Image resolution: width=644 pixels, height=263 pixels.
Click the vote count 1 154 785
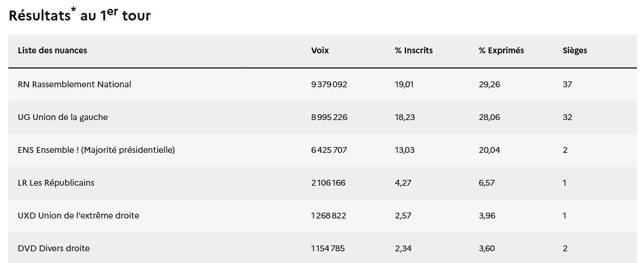pos(328,248)
